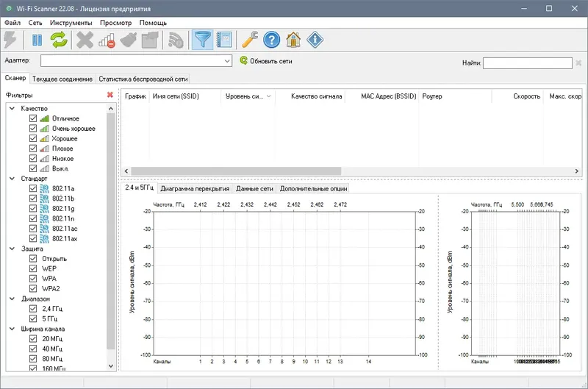This screenshot has width=588, height=389.
Task: Open help with the blue question mark icon
Action: pos(271,40)
